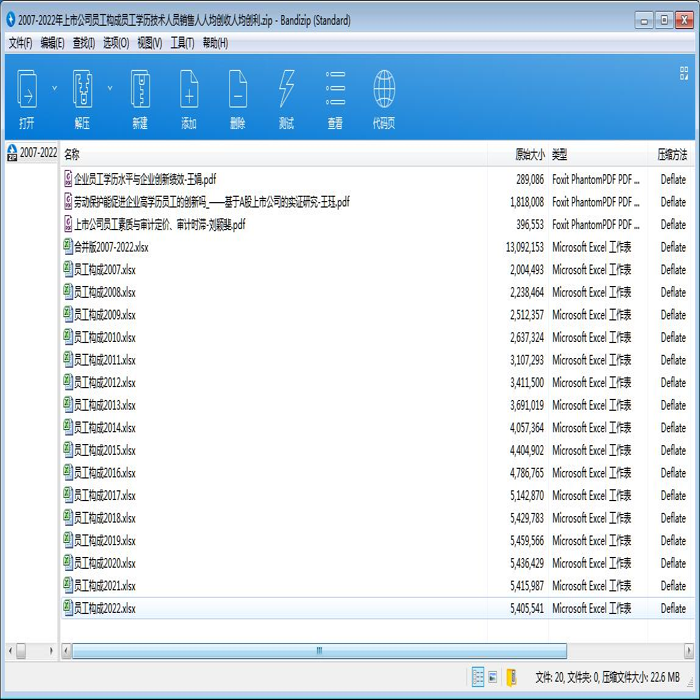Open the 编辑(E) menu
Viewport: 700px width, 700px height.
52,43
